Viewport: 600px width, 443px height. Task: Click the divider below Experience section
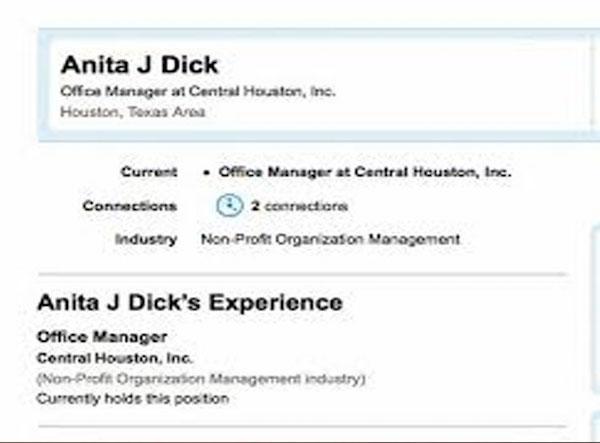tap(300, 428)
